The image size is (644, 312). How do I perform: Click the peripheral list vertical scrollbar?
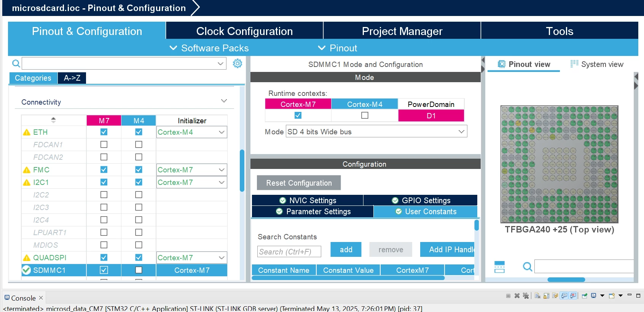pos(242,170)
